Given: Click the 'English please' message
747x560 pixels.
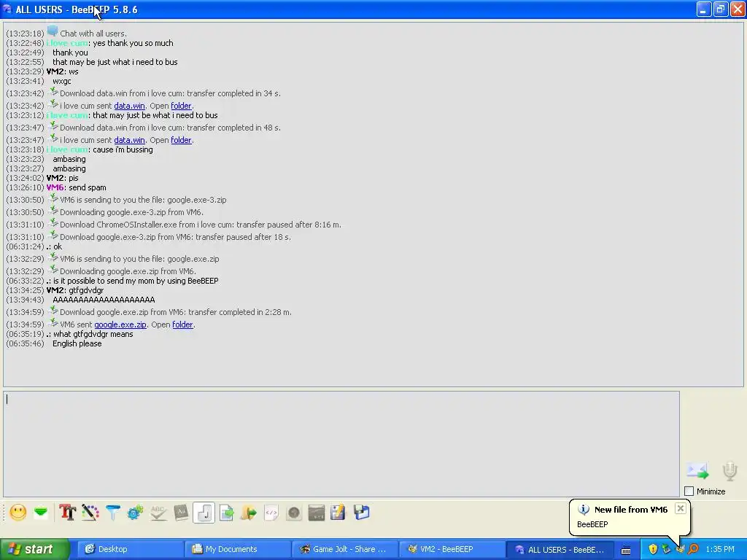Looking at the screenshot, I should pyautogui.click(x=77, y=344).
